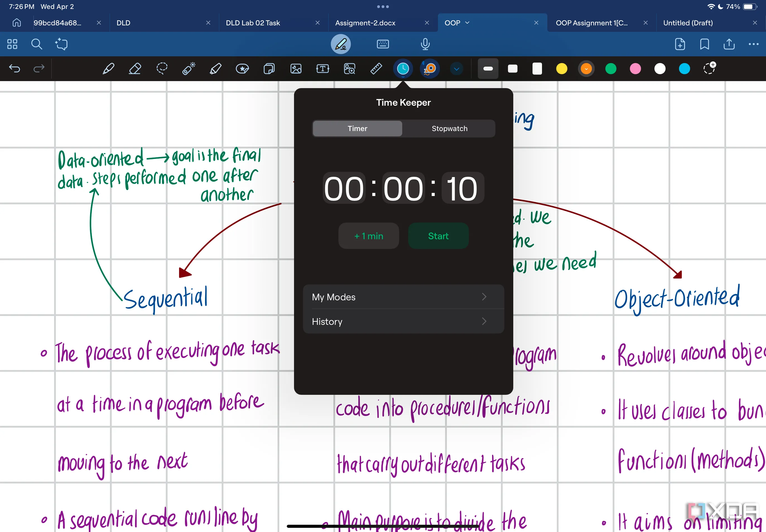Pick the yellow pen color
Viewport: 766px width, 532px height.
pos(562,69)
